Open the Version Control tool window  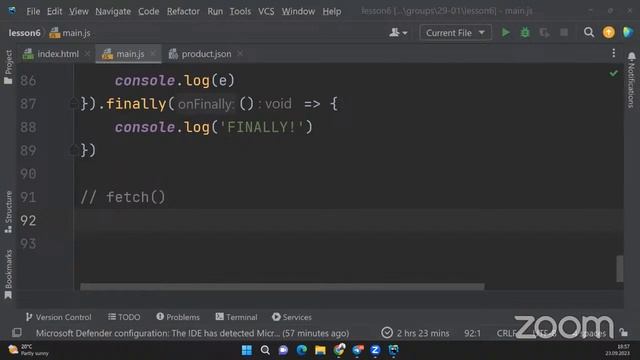point(58,317)
